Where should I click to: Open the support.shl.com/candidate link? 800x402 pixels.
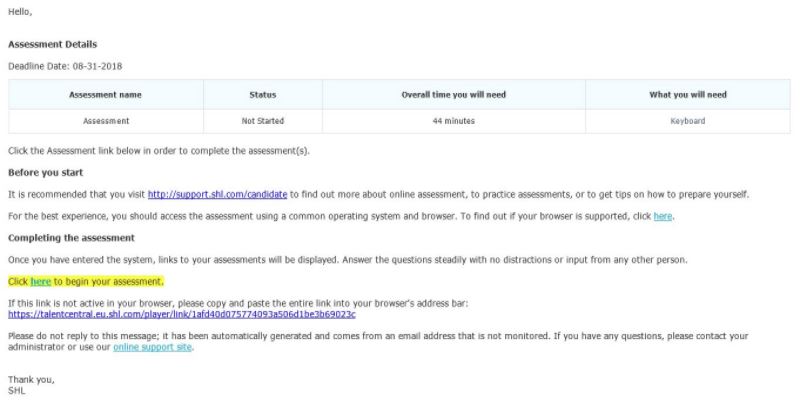[x=217, y=194]
